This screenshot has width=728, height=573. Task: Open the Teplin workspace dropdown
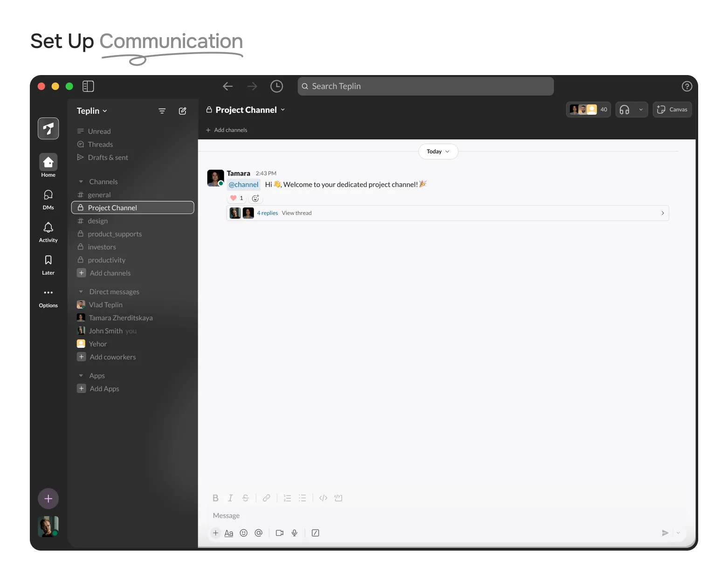click(92, 111)
